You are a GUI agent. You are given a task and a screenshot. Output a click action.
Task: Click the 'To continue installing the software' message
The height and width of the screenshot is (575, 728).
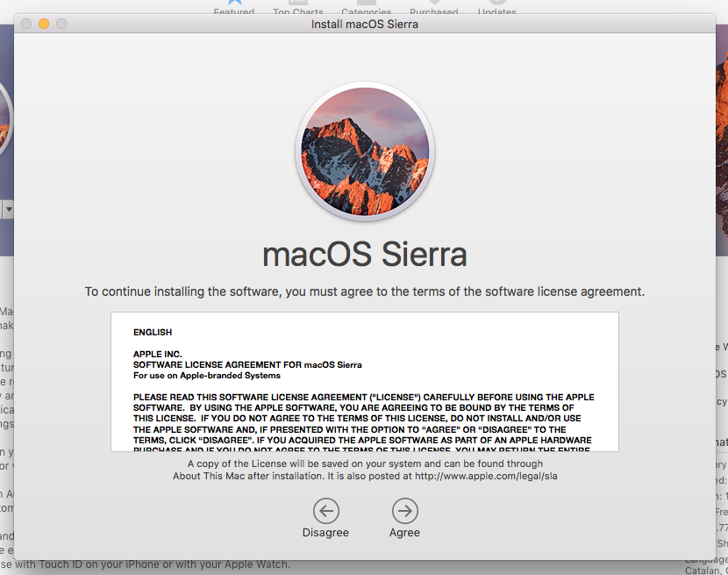pyautogui.click(x=365, y=291)
